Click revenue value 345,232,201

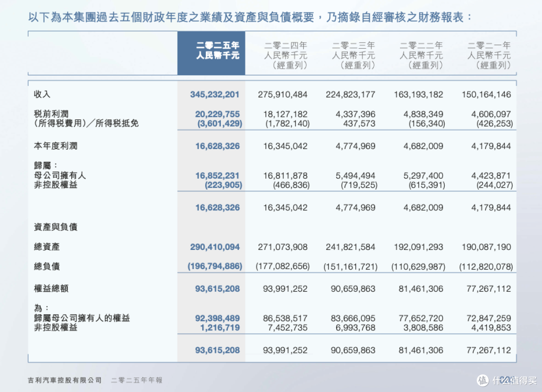(x=215, y=94)
